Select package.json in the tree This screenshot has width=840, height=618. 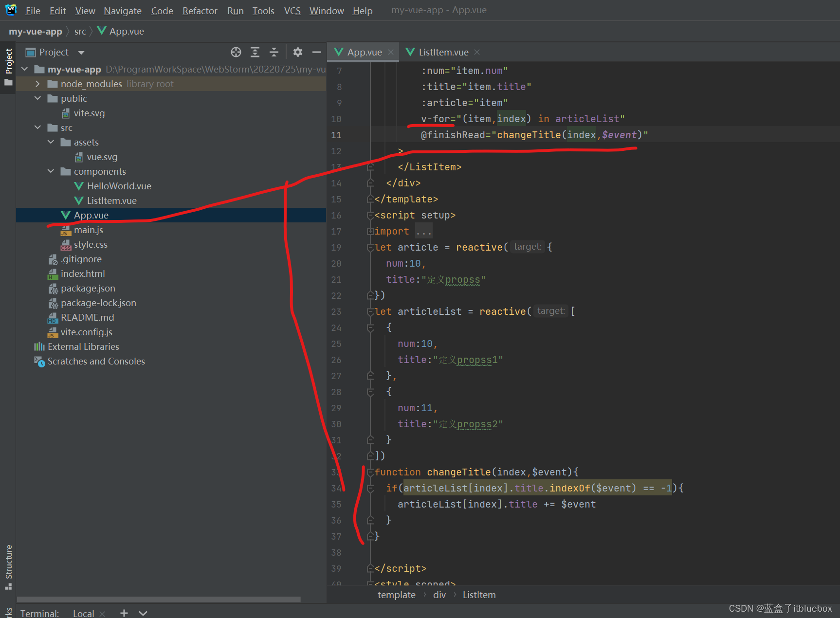88,288
